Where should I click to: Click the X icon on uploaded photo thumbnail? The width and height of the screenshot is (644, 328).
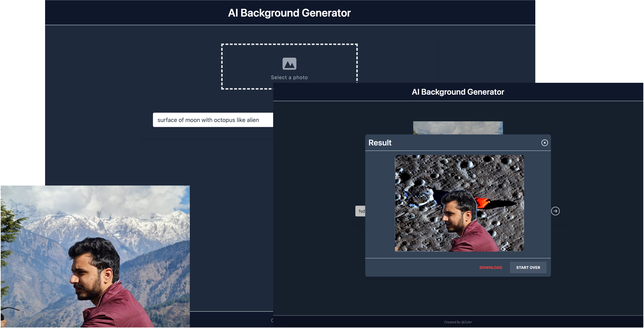click(499, 125)
